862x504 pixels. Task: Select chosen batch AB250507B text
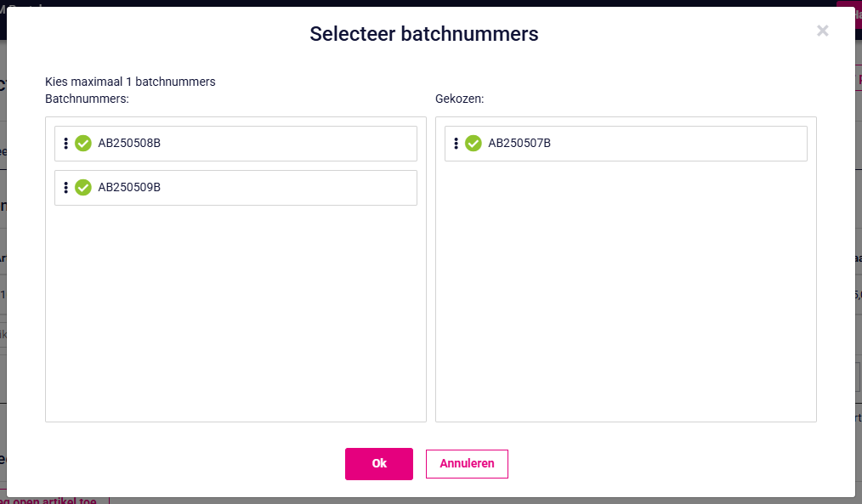point(519,143)
